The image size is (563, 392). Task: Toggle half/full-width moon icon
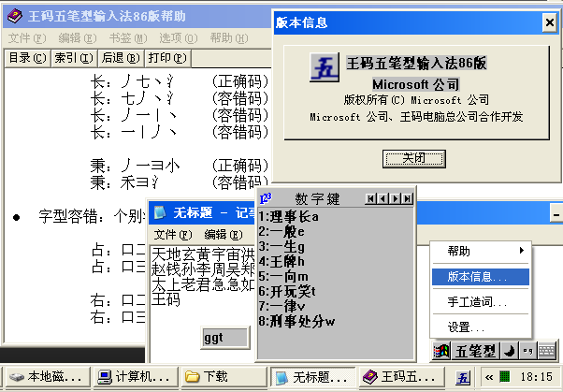[x=509, y=351]
